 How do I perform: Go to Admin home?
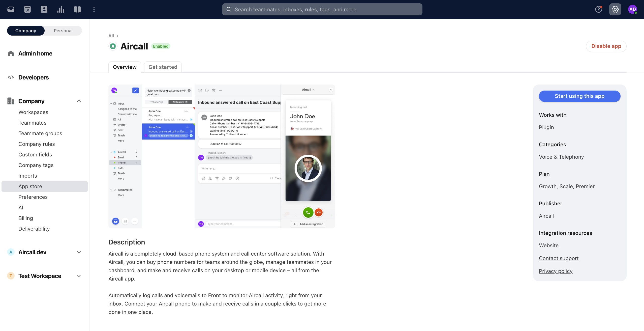coord(35,53)
